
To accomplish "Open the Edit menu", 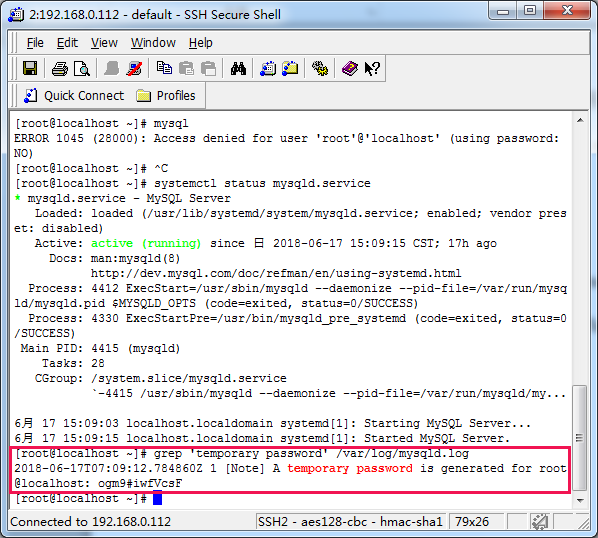I will click(x=67, y=43).
